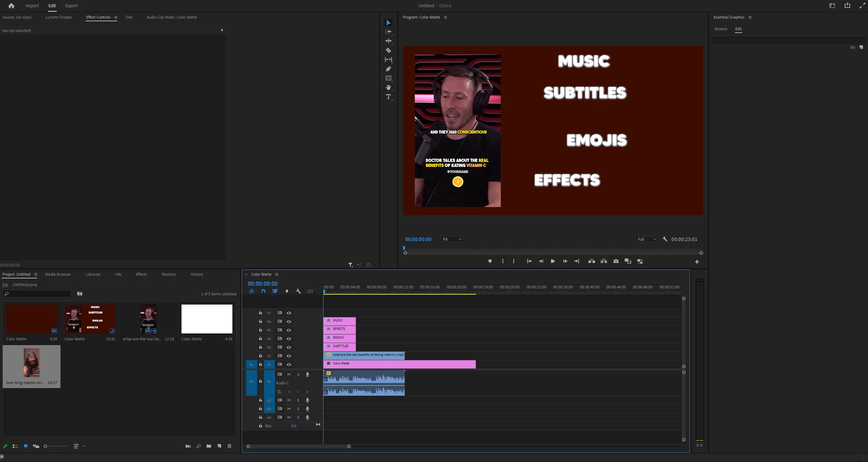
Task: Toggle visibility of track V2
Action: [289, 356]
